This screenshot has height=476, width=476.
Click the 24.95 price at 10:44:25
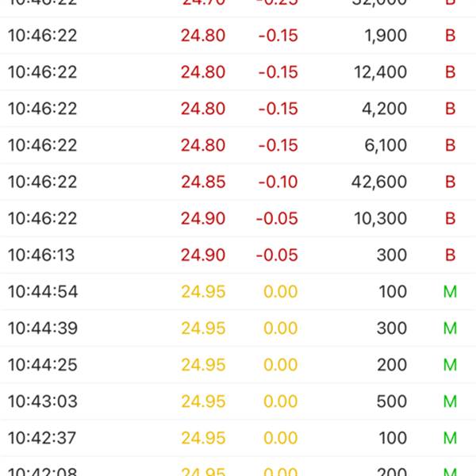point(203,365)
